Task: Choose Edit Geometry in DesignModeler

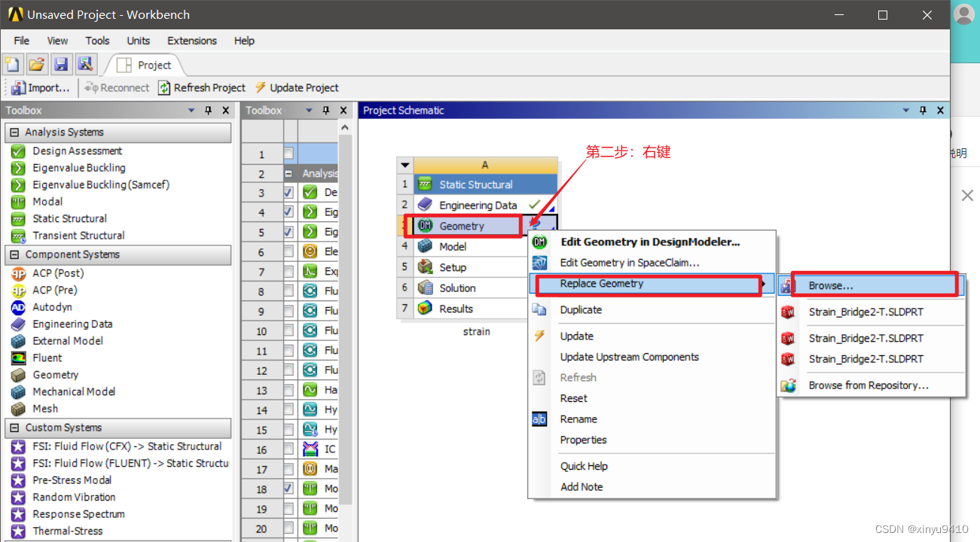Action: (650, 242)
